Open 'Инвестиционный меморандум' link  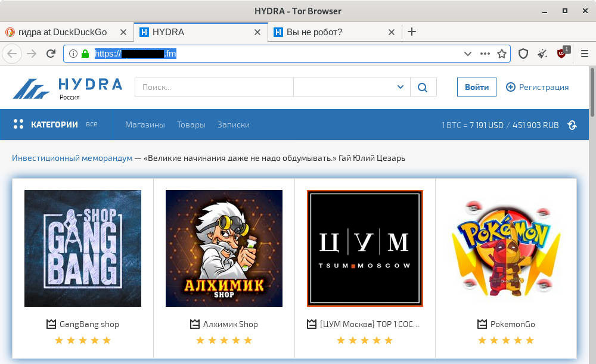[72, 158]
